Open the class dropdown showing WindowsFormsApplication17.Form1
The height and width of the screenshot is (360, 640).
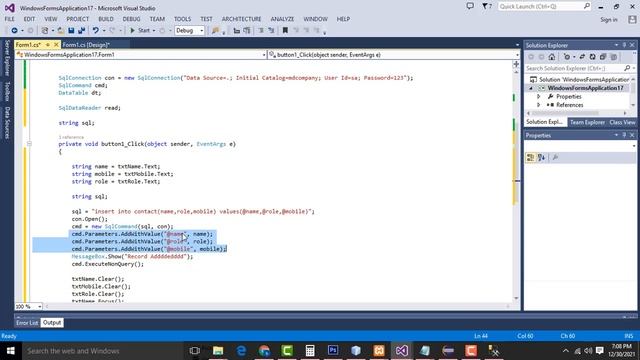141,55
